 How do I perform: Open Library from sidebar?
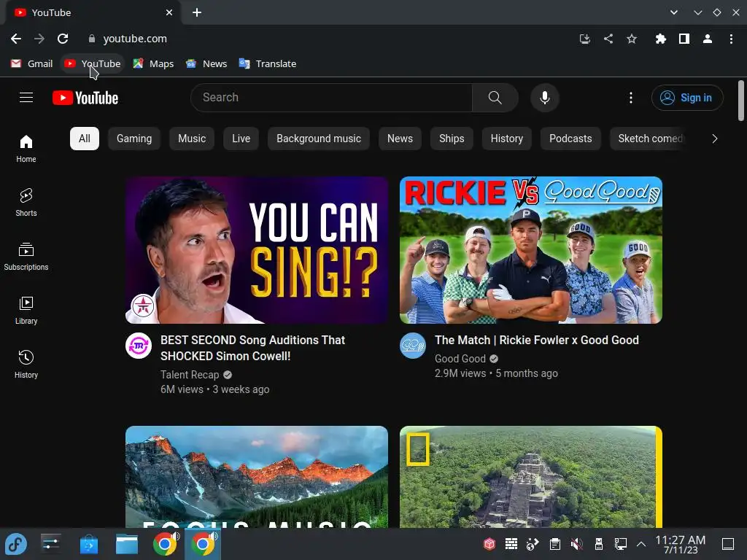tap(26, 311)
